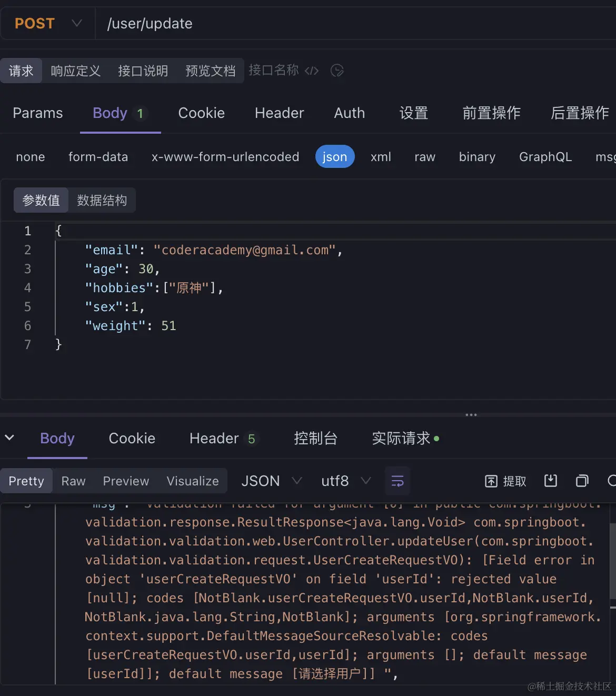Viewport: 616px width, 696px height.
Task: Open the 预览文档 tab
Action: point(210,71)
